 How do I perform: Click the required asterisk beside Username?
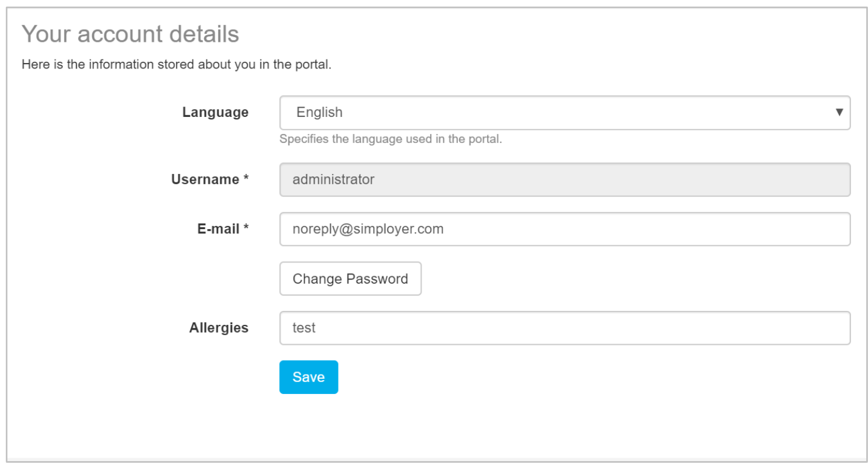(246, 178)
